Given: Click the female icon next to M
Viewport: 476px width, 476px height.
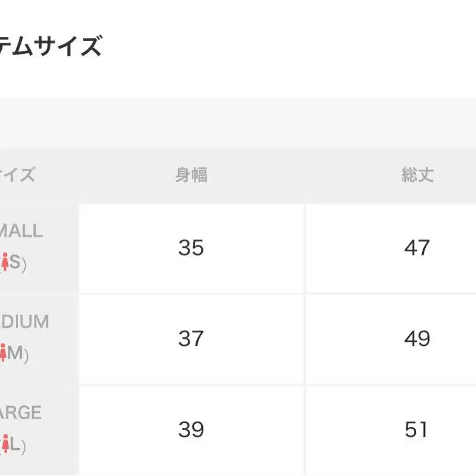Looking at the screenshot, I should [x=3, y=352].
